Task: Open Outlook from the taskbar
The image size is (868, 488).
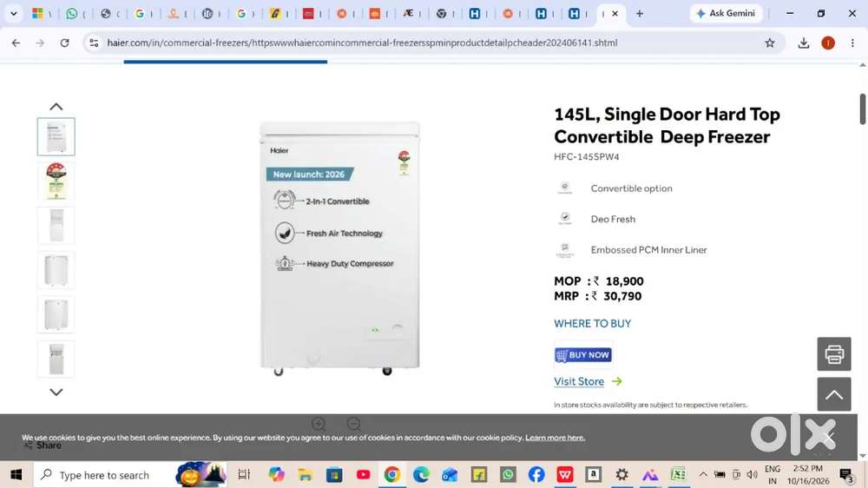Action: coord(450,475)
